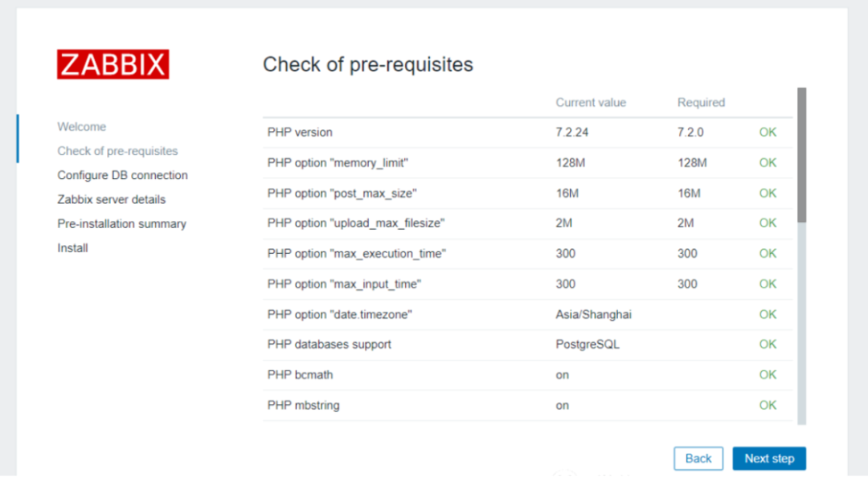Open Zabbix server details step
This screenshot has height=478, width=868.
click(x=111, y=199)
